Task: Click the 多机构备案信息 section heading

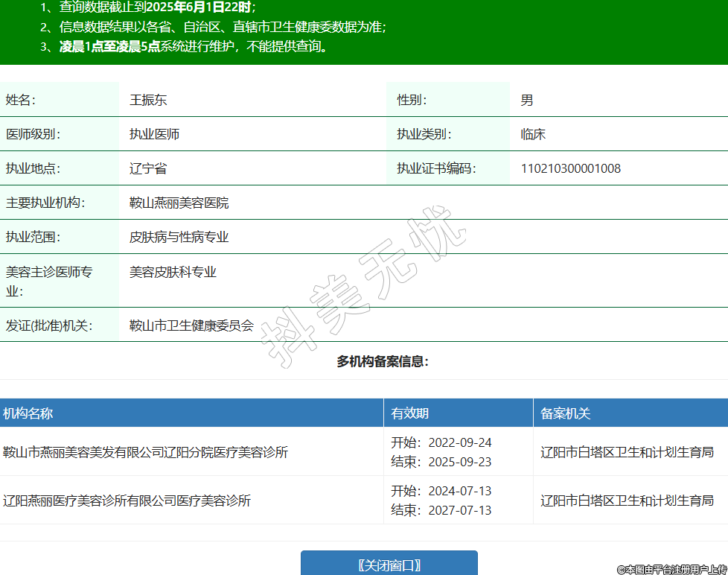Action: (x=383, y=361)
